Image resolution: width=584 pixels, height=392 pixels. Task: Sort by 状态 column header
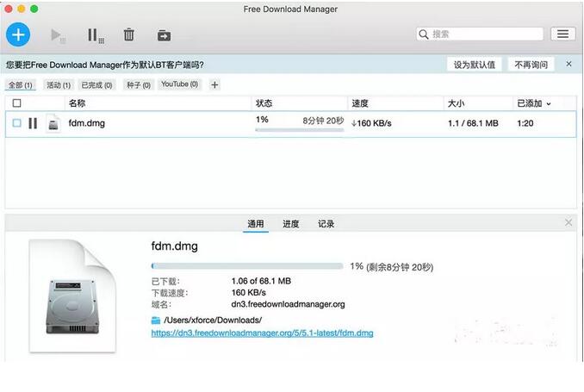click(x=264, y=103)
